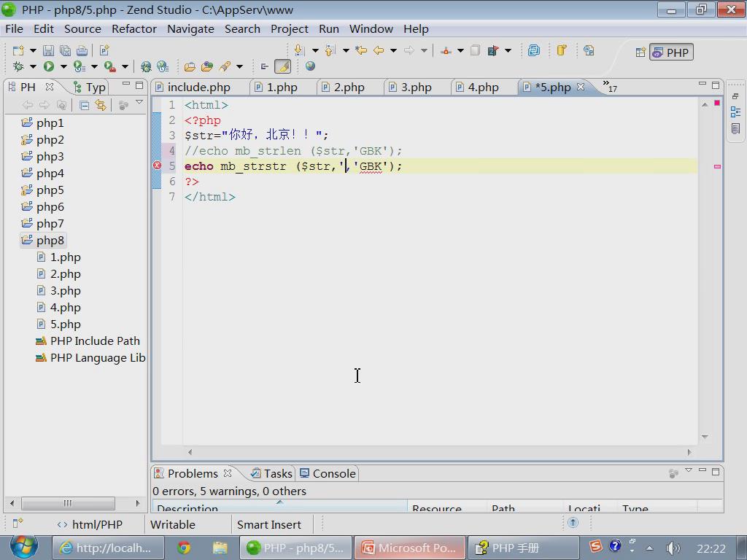Click the Description column header
Image resolution: width=747 pixels, height=560 pixels.
click(x=279, y=507)
